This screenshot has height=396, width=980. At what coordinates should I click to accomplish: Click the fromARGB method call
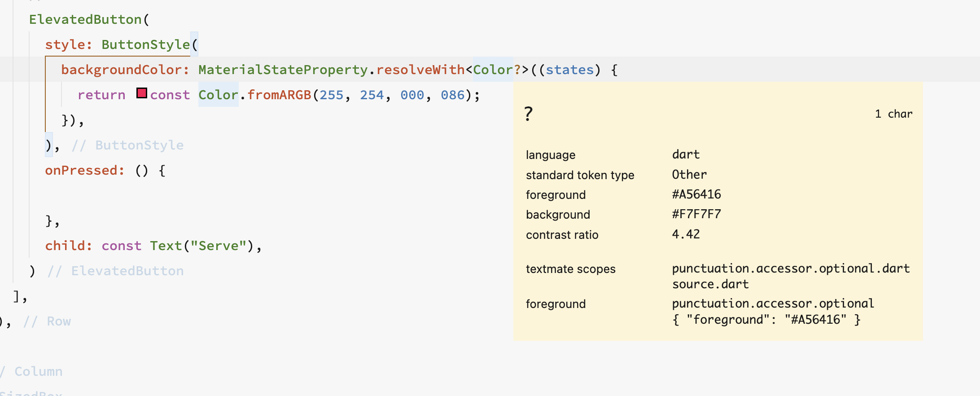pyautogui.click(x=279, y=95)
